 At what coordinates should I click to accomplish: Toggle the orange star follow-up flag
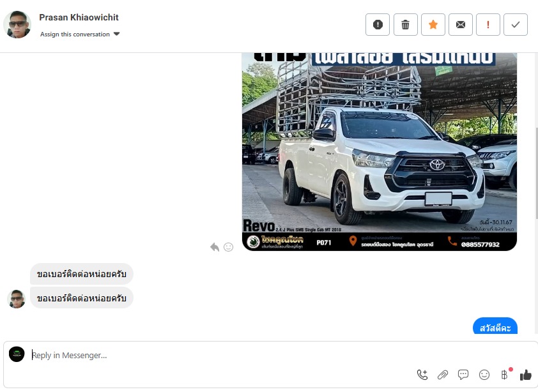pos(433,25)
